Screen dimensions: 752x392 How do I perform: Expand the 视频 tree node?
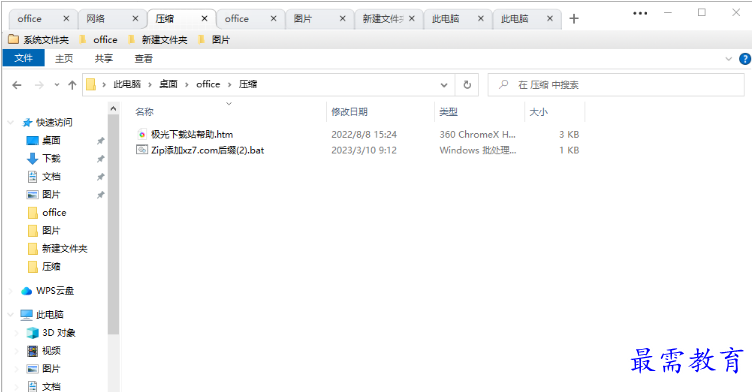click(x=17, y=351)
